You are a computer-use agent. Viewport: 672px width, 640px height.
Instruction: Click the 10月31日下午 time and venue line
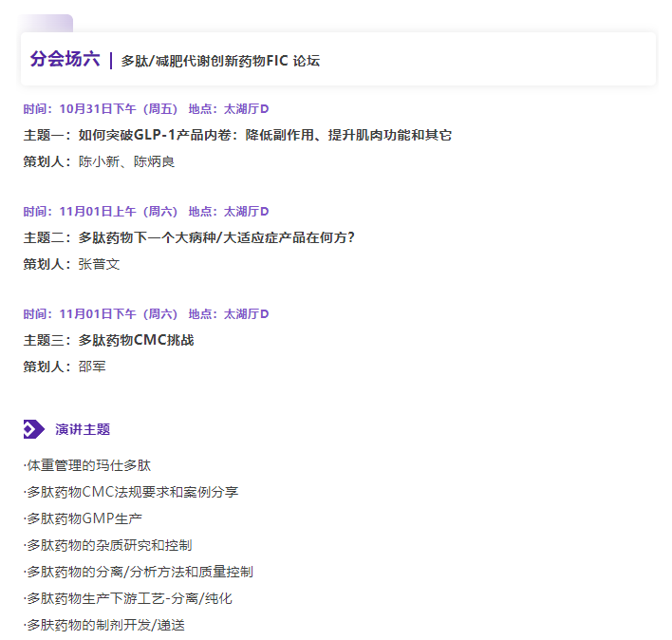(x=146, y=109)
